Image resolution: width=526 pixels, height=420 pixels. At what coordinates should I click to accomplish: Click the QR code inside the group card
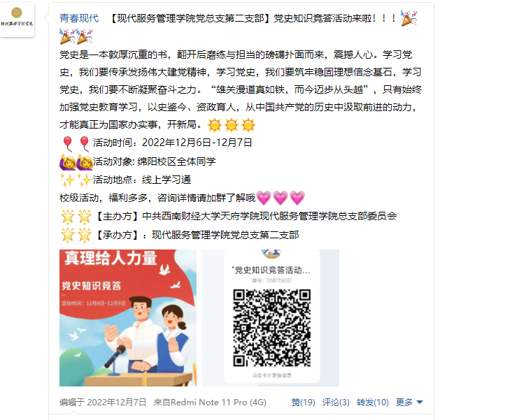click(x=271, y=328)
